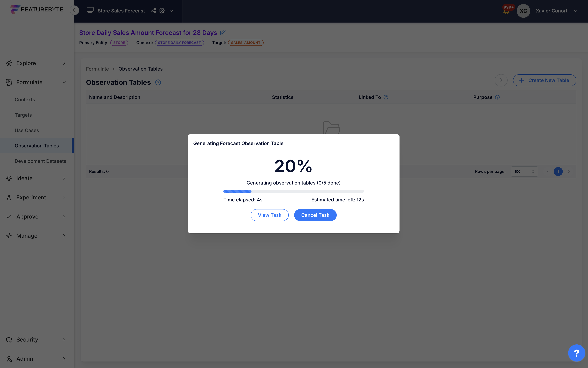Cancel the running forecast task

coord(315,215)
